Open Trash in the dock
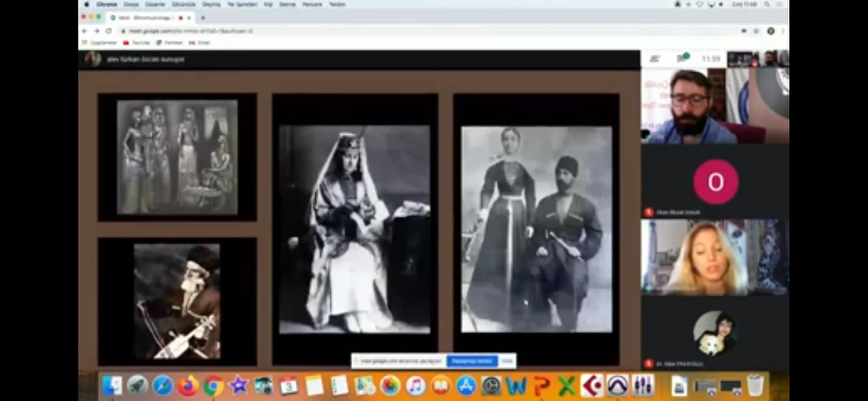868x401 pixels. point(756,385)
